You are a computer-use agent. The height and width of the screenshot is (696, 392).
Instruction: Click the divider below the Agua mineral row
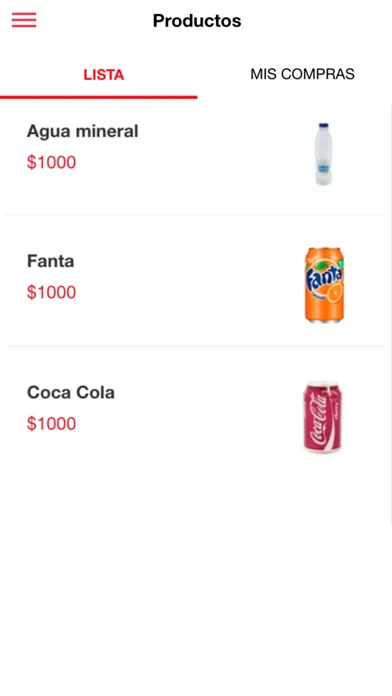pyautogui.click(x=194, y=215)
